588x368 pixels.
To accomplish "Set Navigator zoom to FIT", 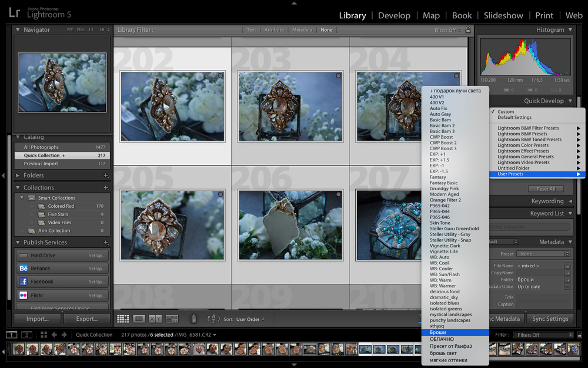I will (x=70, y=29).
